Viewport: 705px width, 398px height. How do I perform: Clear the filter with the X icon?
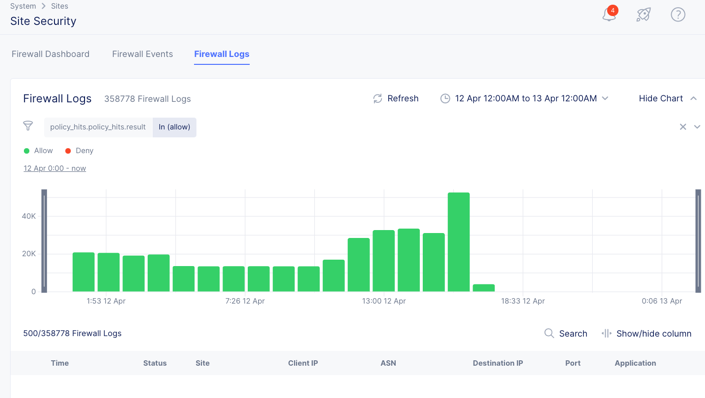click(683, 127)
